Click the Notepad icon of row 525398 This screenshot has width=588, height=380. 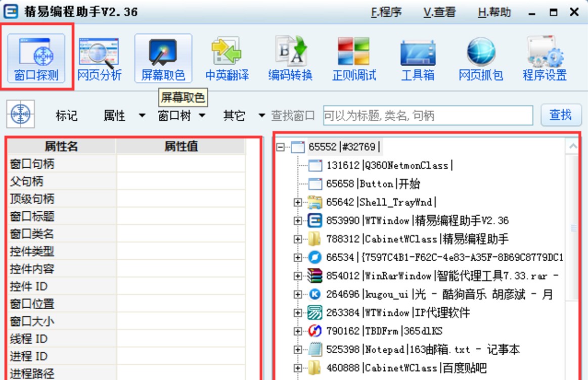[x=315, y=349]
